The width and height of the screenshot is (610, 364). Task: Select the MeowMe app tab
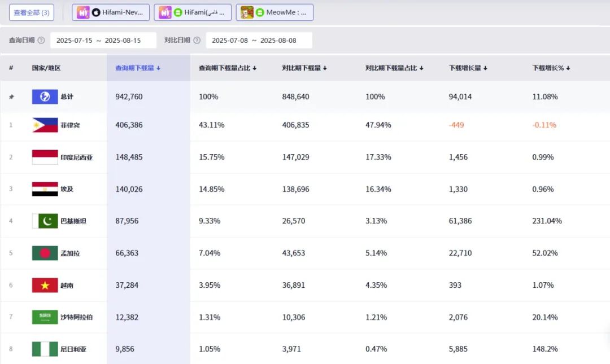pos(274,12)
